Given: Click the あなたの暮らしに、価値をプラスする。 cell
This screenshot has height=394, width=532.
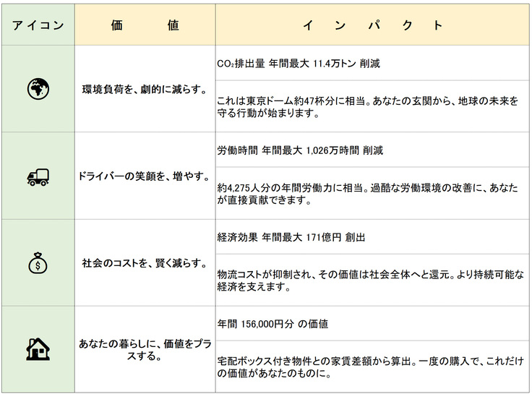Looking at the screenshot, I should coord(145,350).
